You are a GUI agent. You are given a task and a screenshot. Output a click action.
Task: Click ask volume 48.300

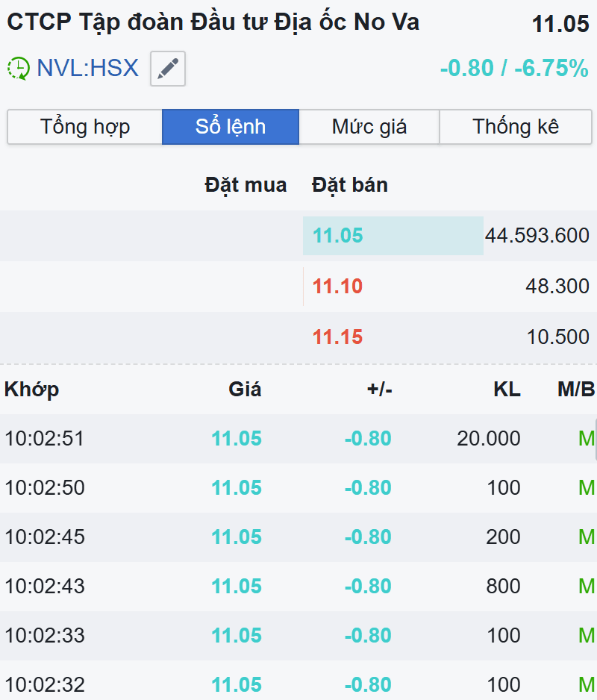(557, 286)
